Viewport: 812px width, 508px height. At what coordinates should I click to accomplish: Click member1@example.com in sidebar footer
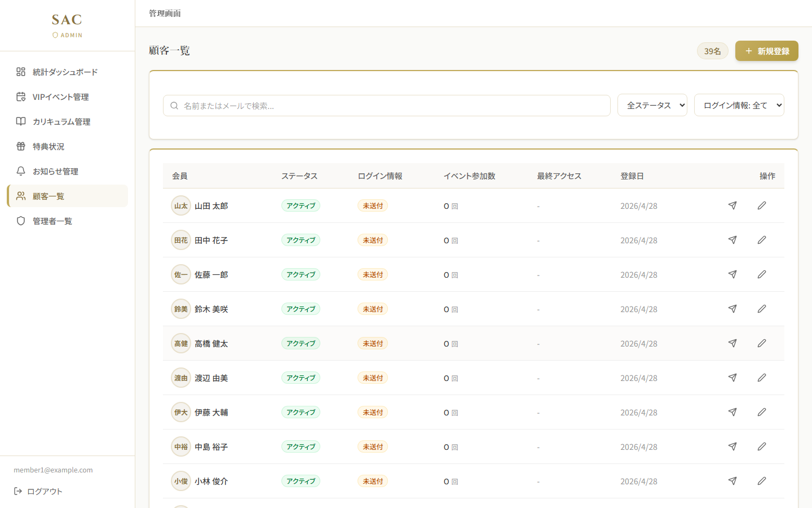[53, 470]
